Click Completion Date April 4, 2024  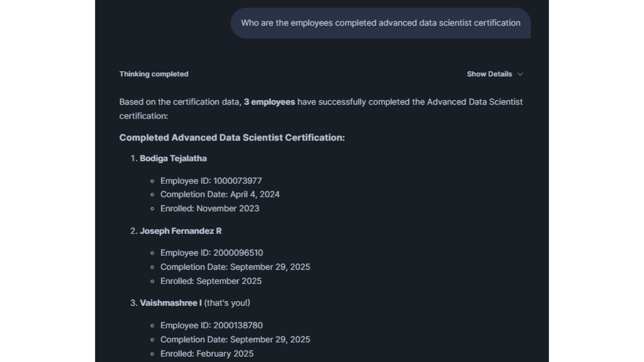[x=220, y=194]
